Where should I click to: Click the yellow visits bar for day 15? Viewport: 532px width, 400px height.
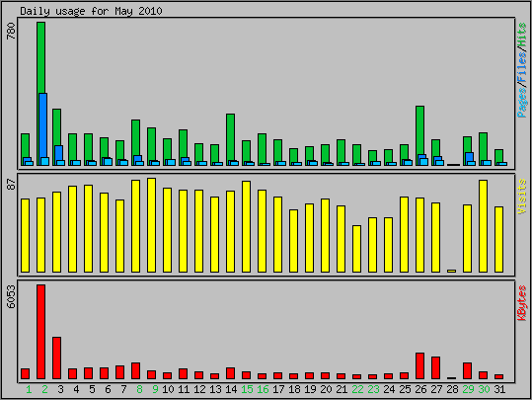[247, 226]
